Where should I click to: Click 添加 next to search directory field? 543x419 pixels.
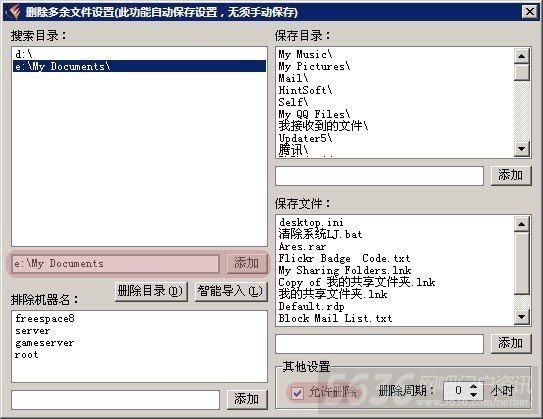coord(247,264)
